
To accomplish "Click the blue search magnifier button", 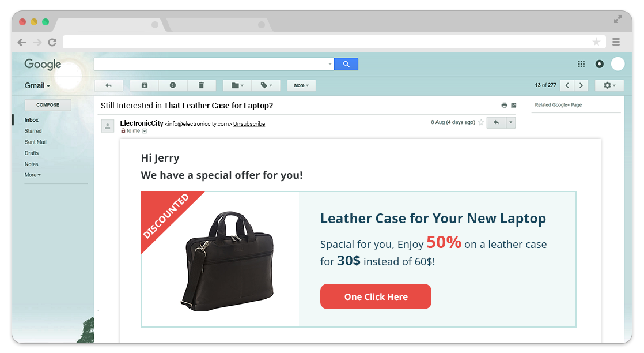I will pos(346,64).
